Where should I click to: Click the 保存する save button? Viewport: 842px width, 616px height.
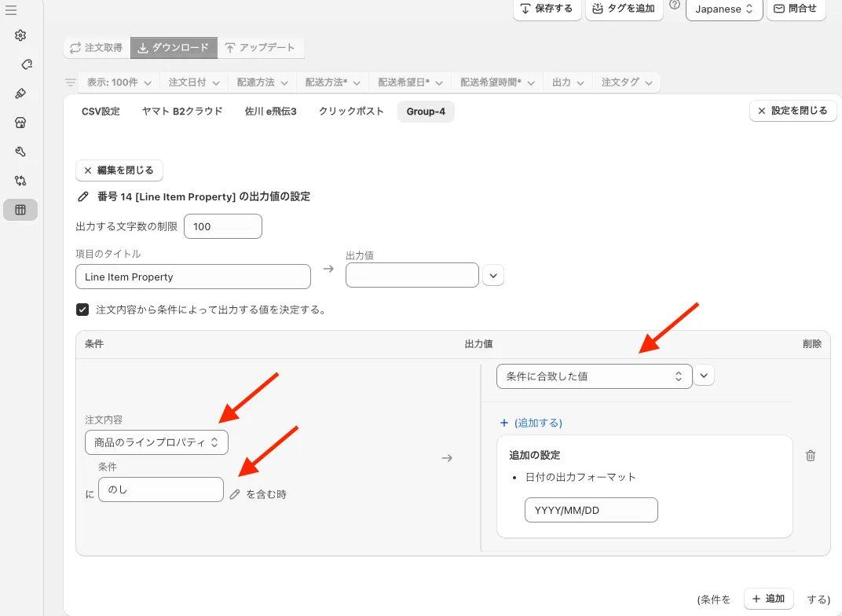547,9
